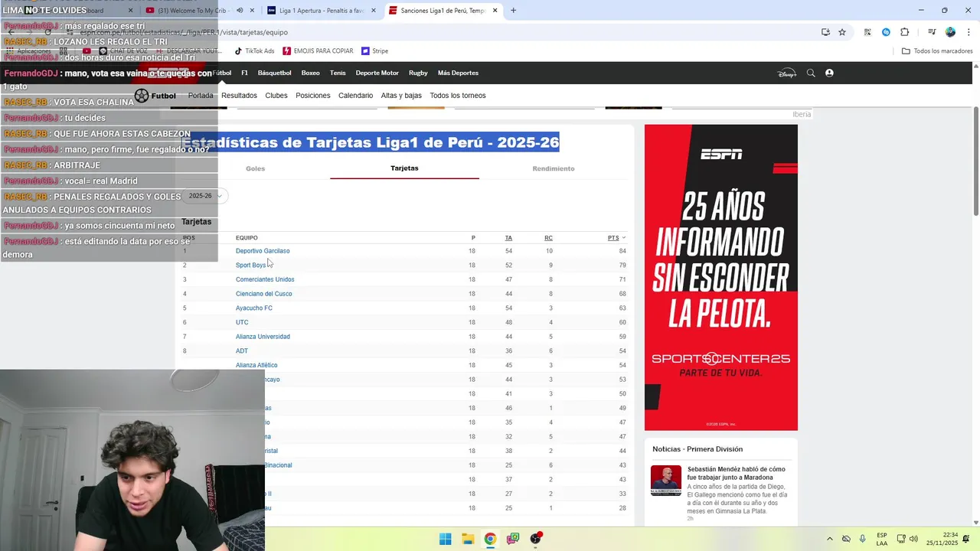
Task: Open the UTC team link
Action: [242, 323]
